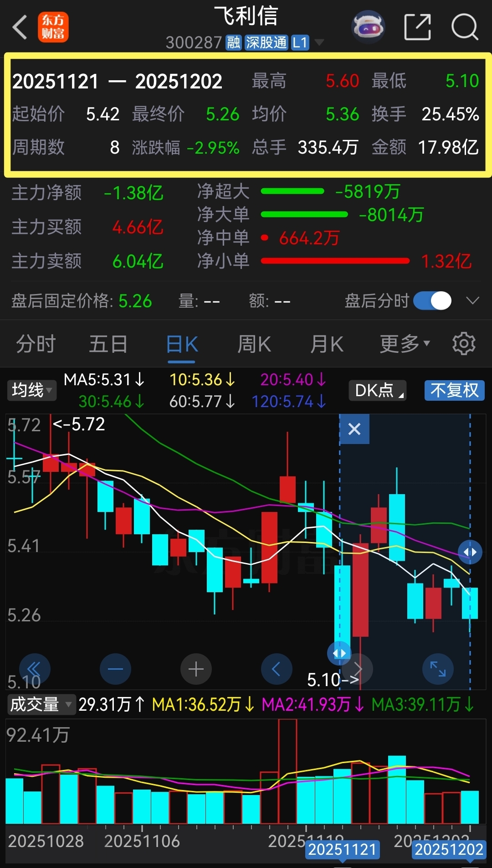The height and width of the screenshot is (868, 492).
Task: Switch to the 分时 tab
Action: click(36, 344)
